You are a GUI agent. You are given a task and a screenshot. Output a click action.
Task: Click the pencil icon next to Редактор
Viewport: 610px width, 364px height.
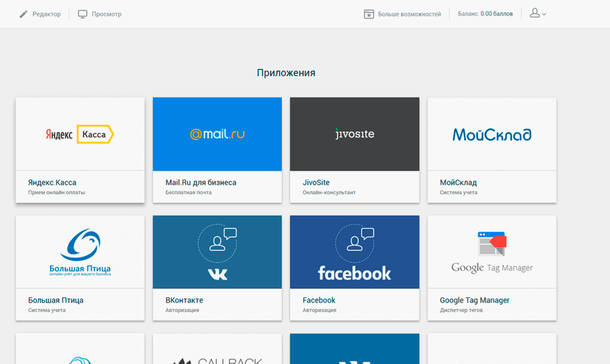click(x=23, y=14)
